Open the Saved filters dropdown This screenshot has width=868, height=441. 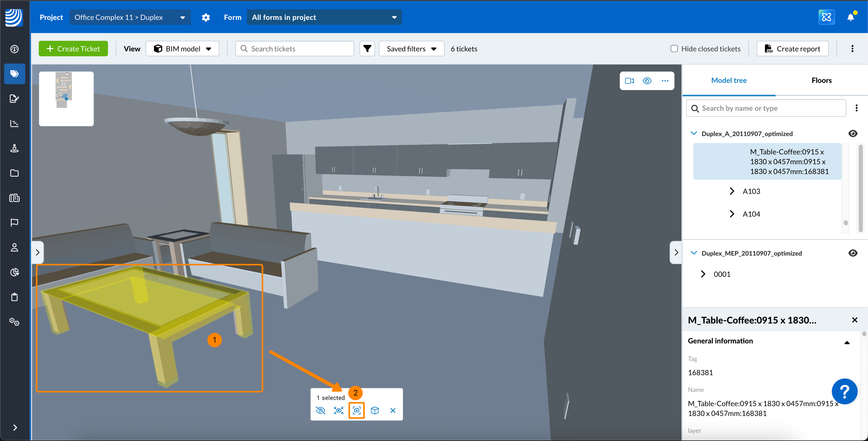[411, 49]
